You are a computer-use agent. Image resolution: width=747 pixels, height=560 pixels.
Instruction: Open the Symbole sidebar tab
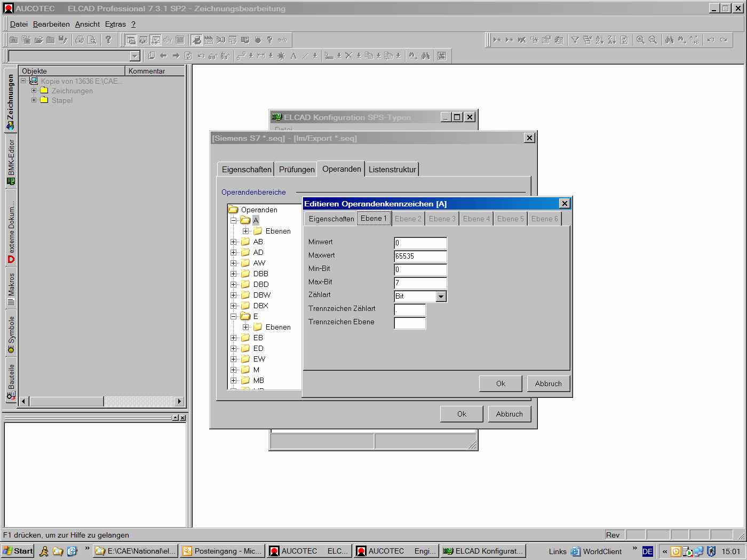pos(11,334)
